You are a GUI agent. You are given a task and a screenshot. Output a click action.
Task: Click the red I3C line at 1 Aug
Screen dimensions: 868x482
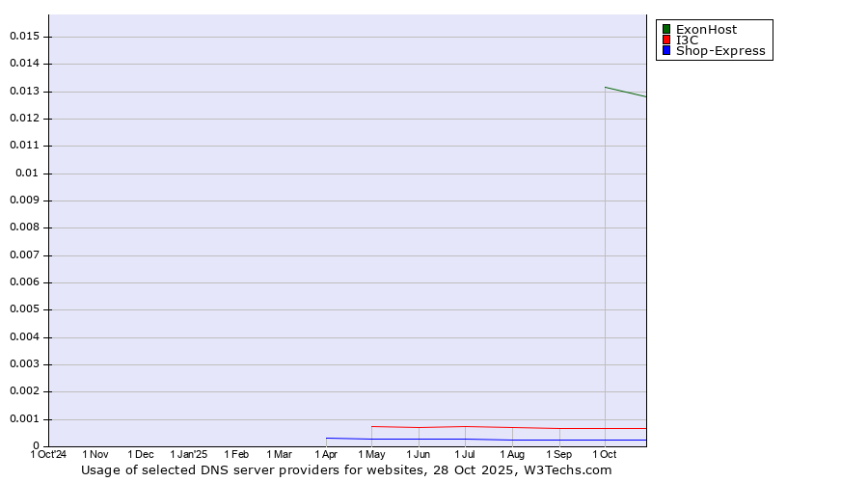(x=512, y=427)
